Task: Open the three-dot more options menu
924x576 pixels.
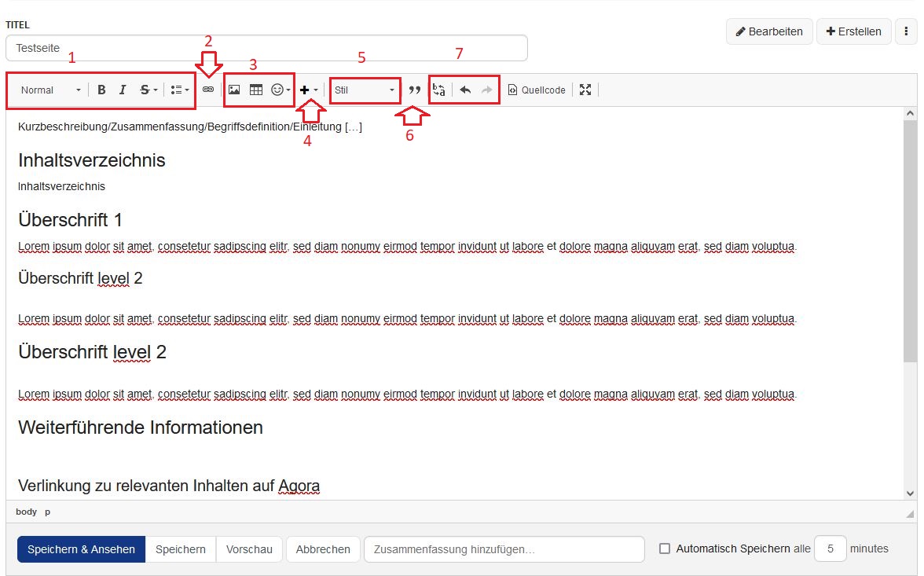Action: coord(906,31)
